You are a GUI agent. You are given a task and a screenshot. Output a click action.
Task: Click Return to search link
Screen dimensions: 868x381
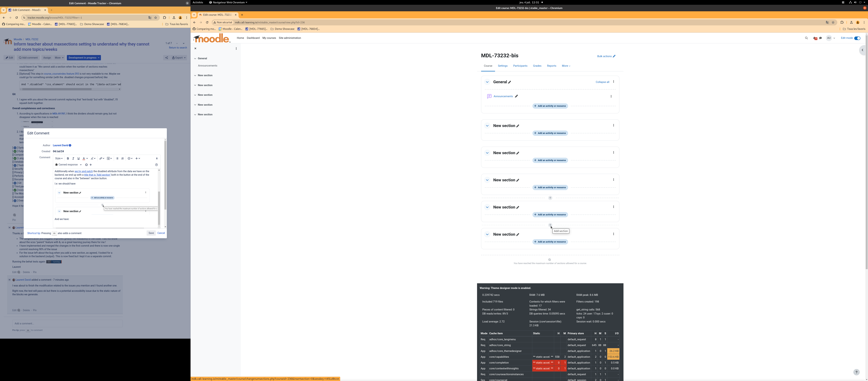click(x=178, y=48)
